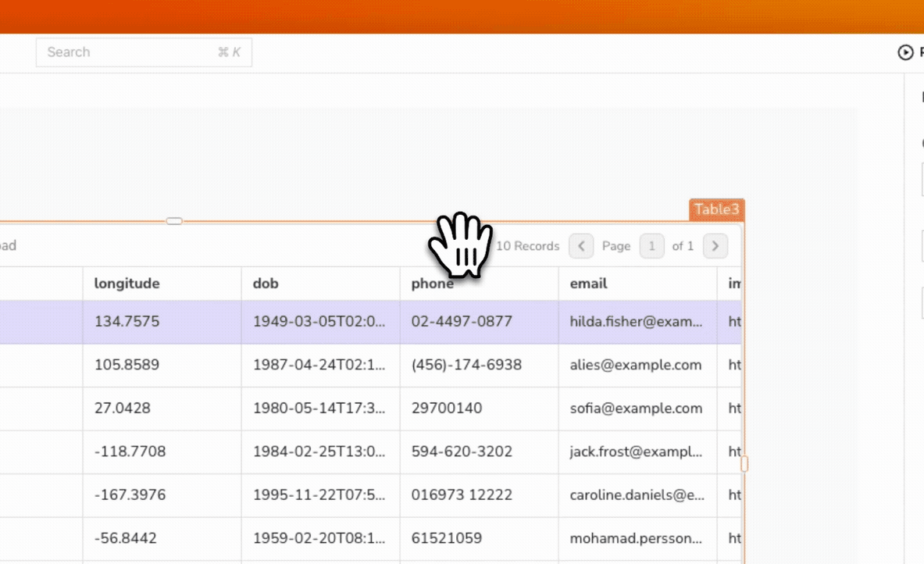The height and width of the screenshot is (564, 924).
Task: Focus the Search box with ⌘K hint
Action: [x=144, y=52]
